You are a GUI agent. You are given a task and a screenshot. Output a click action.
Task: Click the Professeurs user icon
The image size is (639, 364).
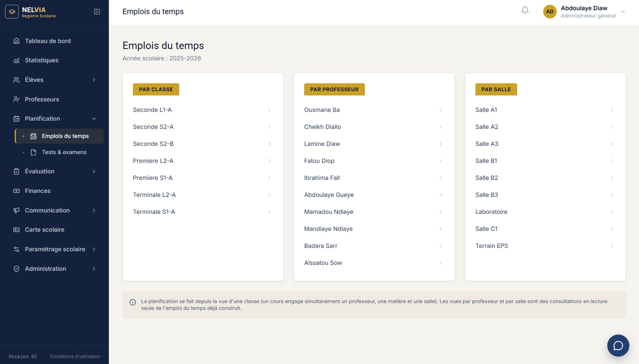(16, 99)
